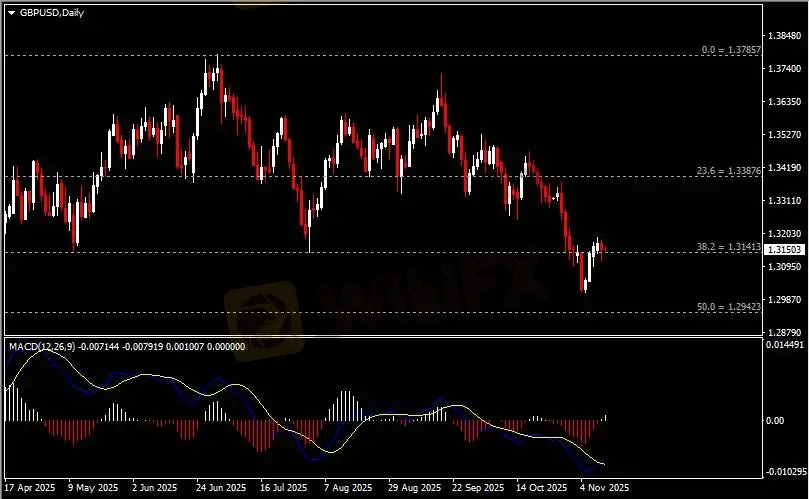This screenshot has width=809, height=499.
Task: Click the 2 Jun 2025 date label
Action: click(x=154, y=488)
